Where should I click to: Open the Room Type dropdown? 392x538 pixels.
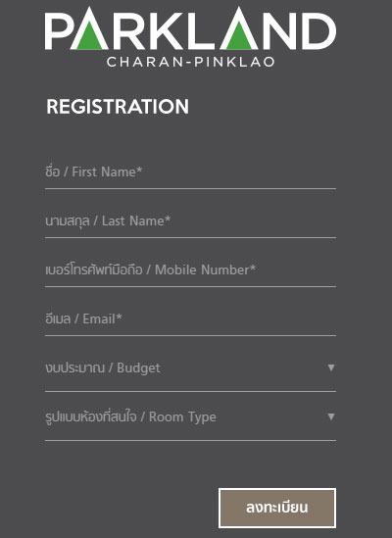[190, 418]
